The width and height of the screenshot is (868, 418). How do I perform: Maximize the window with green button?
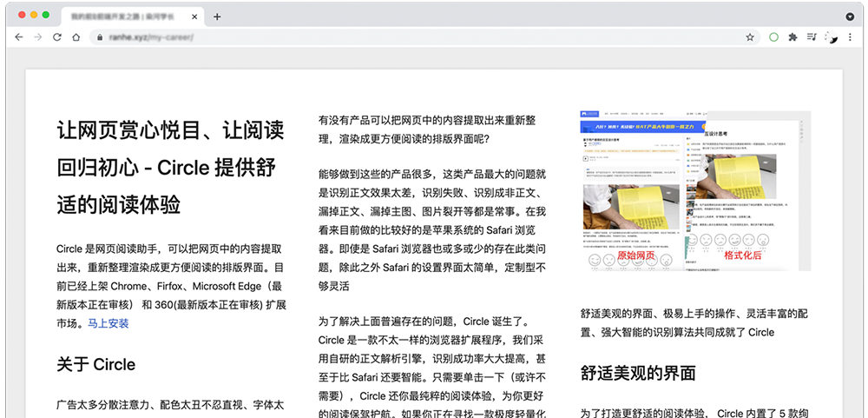[x=45, y=15]
